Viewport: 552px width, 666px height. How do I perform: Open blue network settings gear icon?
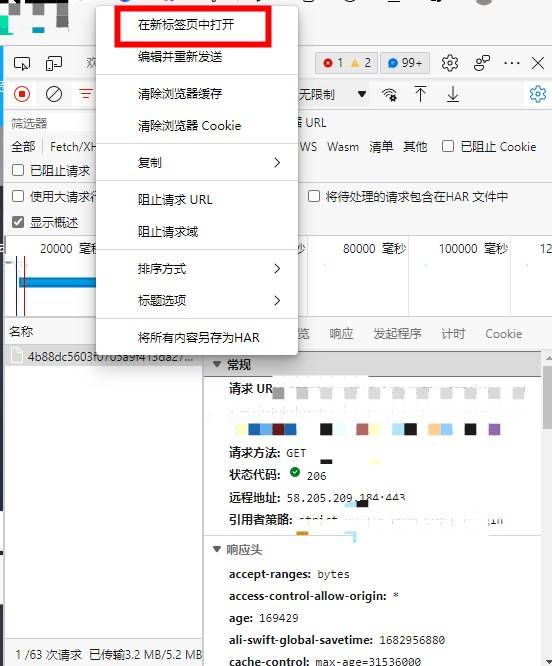tap(538, 94)
